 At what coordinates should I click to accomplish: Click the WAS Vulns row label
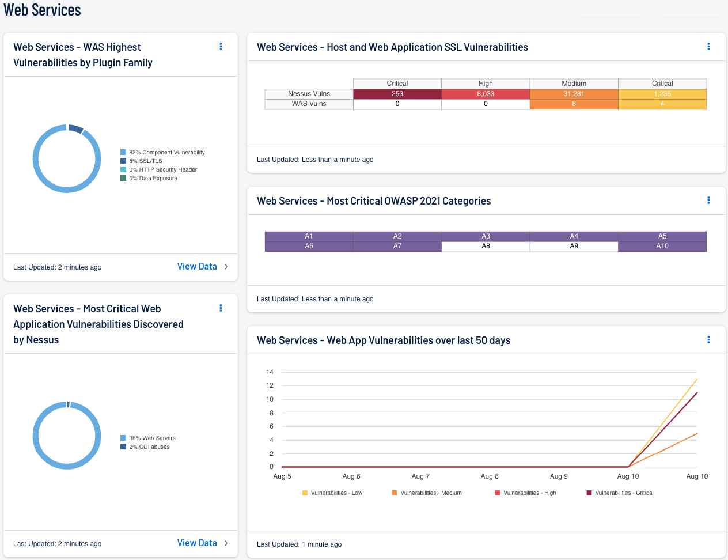coord(309,104)
